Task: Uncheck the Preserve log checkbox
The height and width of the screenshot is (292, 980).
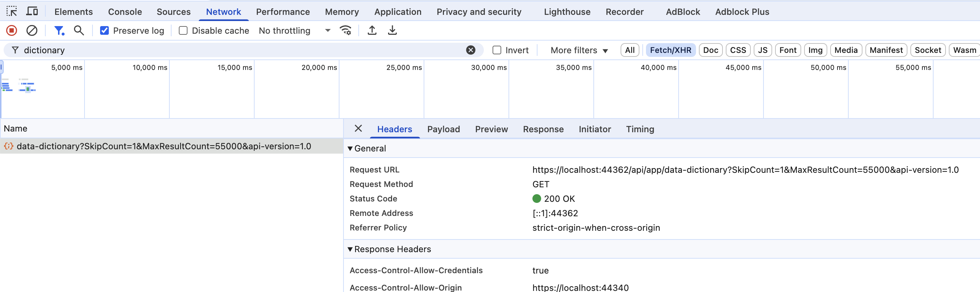Action: 104,30
